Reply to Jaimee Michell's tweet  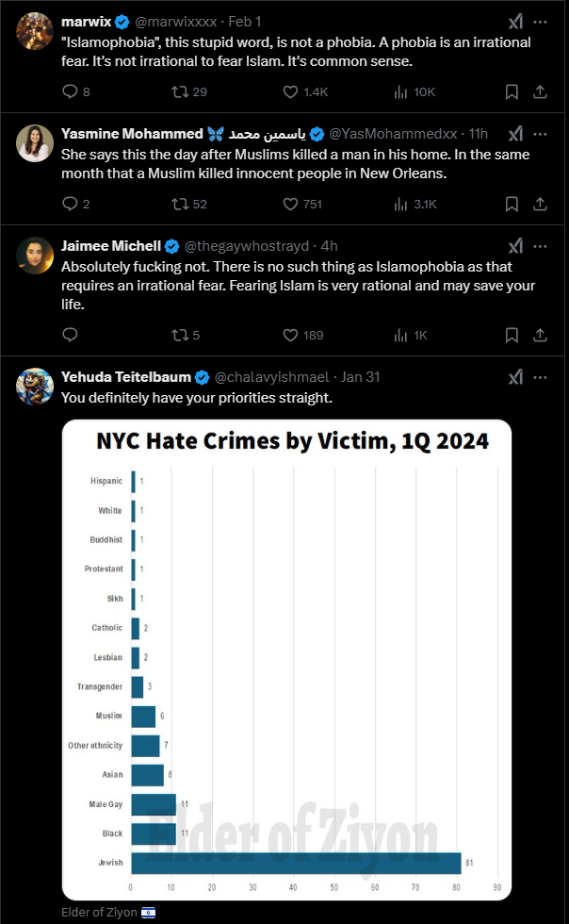tap(70, 336)
